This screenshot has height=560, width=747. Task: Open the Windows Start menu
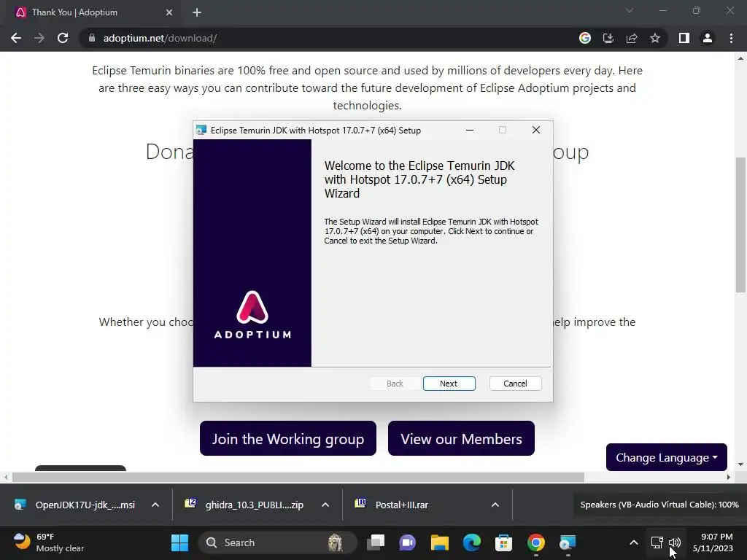(x=179, y=542)
